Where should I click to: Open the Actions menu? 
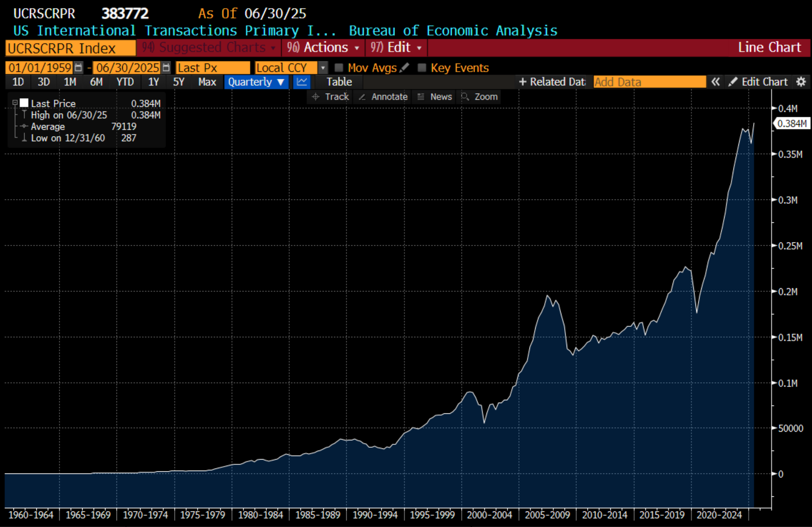click(x=323, y=47)
